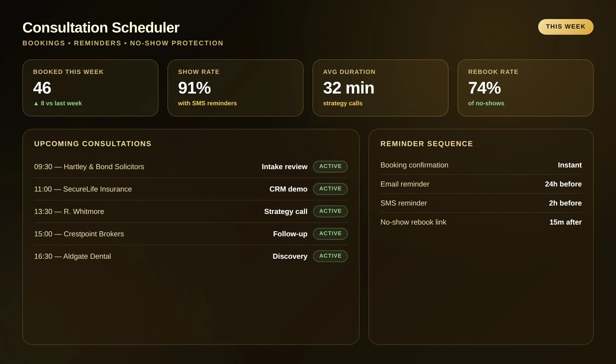616x364 pixels.
Task: Open the 15:00 Crestpoint Brokers consultation
Action: coord(191,234)
